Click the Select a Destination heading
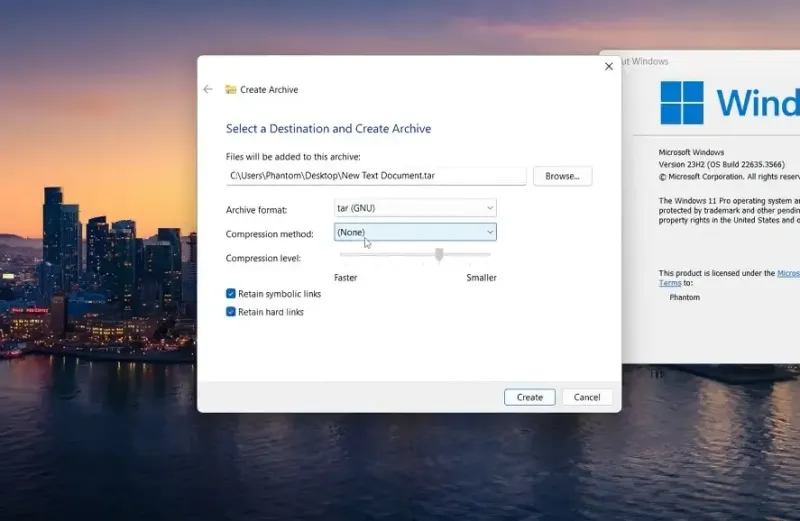Viewport: 800px width, 521px height. click(x=329, y=129)
